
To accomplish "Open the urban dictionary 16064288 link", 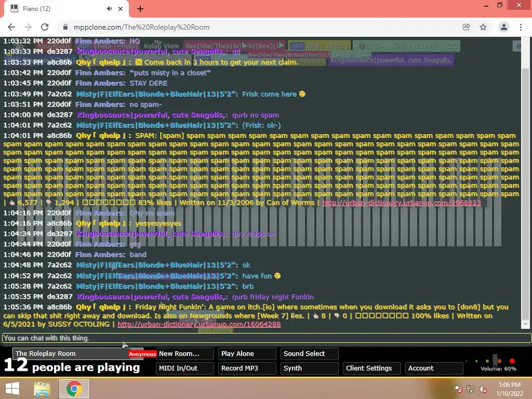I will pyautogui.click(x=199, y=324).
